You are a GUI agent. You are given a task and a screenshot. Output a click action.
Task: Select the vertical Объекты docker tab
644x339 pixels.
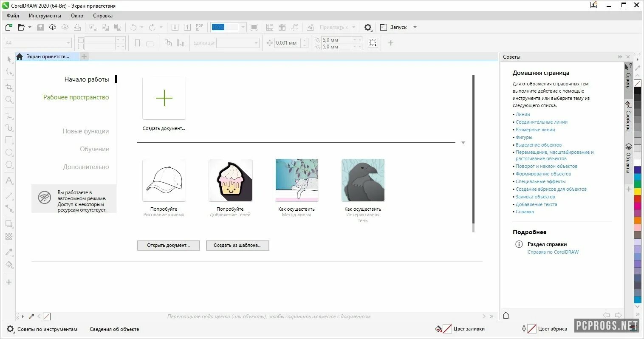click(628, 158)
